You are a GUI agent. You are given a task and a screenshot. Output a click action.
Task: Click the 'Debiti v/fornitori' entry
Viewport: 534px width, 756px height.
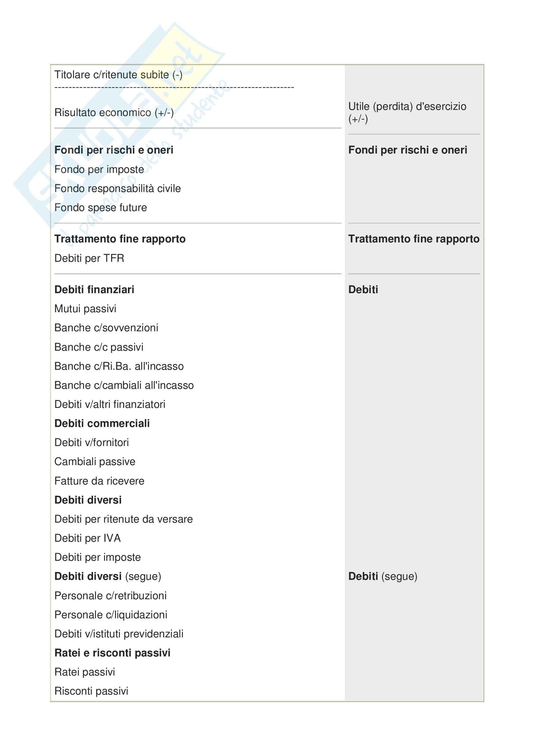[x=91, y=443]
